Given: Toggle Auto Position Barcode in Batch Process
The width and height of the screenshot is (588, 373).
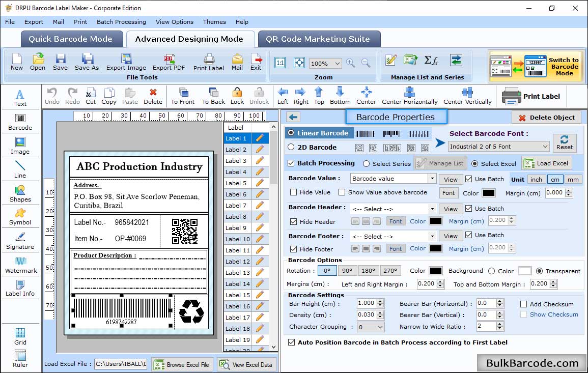Looking at the screenshot, I should pos(291,342).
